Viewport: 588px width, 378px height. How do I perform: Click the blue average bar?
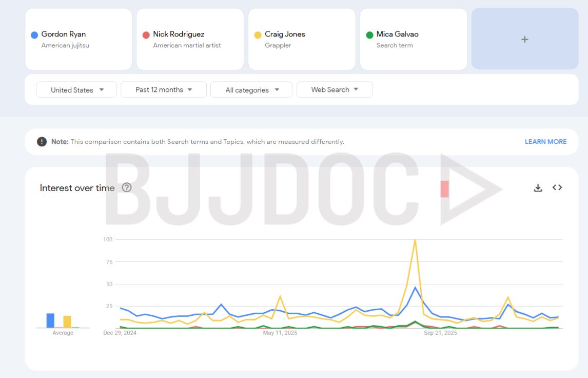tap(50, 320)
